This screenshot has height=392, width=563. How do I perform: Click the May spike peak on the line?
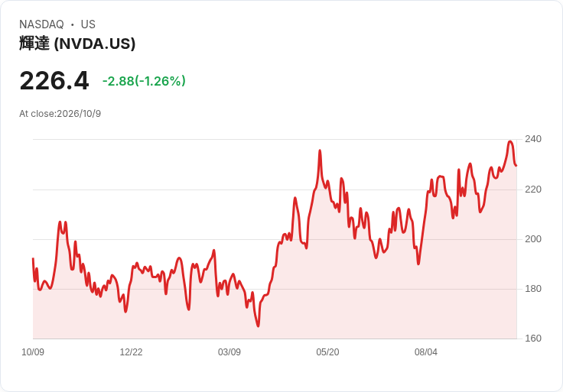pos(320,151)
